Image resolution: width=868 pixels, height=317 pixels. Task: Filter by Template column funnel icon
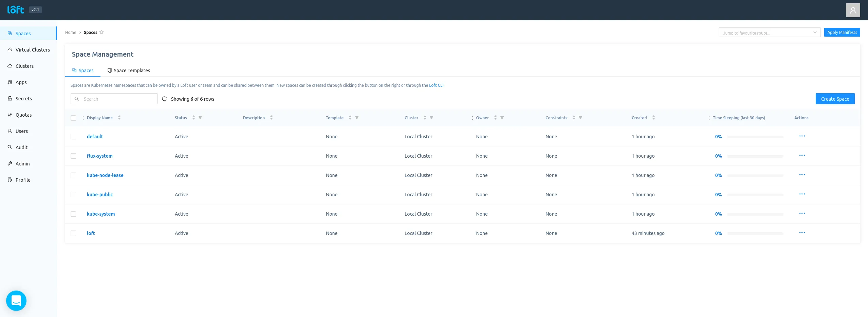coord(357,118)
